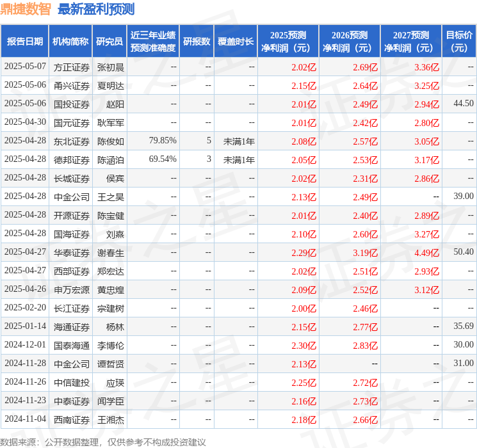Click the 数据来源 footer note
This screenshot has height=448, width=477.
point(103,442)
